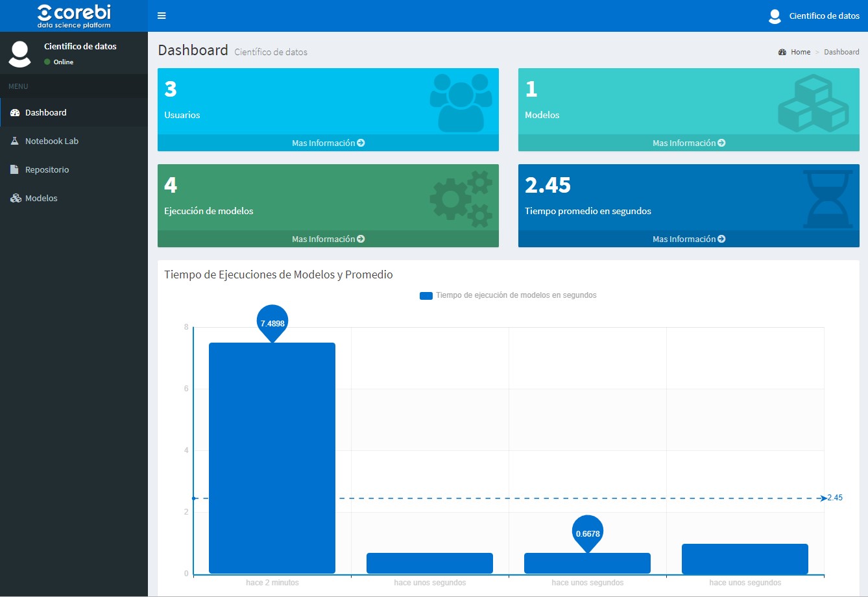Click the green Online status dot
Screen dimensions: 868x597
[x=47, y=62]
